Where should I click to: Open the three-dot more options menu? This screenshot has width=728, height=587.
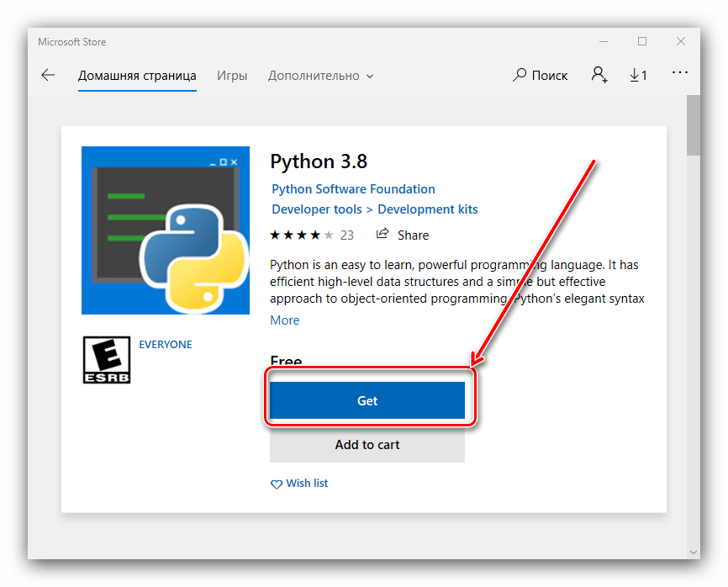click(x=680, y=74)
